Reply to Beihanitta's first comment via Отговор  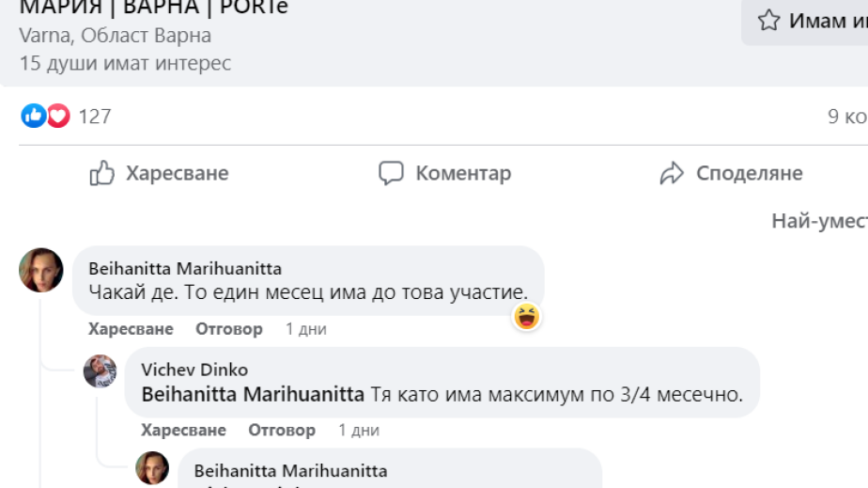(229, 329)
